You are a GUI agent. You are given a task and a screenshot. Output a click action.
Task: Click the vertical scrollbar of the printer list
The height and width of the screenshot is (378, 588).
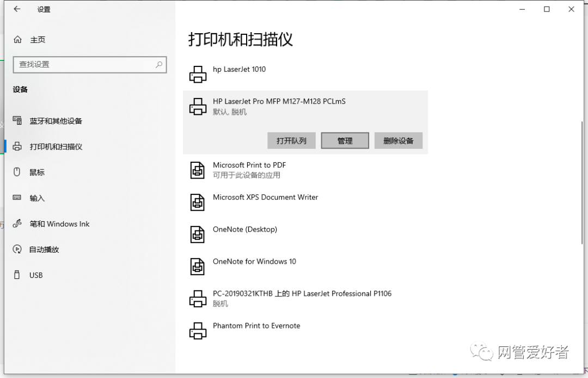tap(582, 182)
